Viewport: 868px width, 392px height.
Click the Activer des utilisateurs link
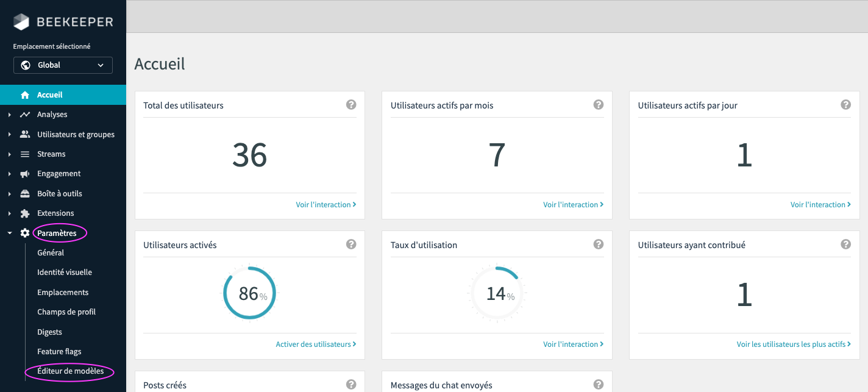[316, 344]
